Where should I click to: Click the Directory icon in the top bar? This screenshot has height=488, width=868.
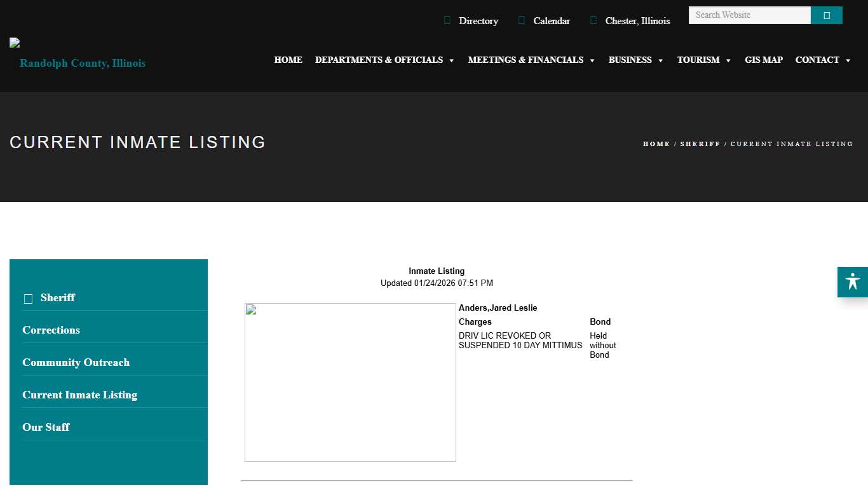tap(447, 20)
